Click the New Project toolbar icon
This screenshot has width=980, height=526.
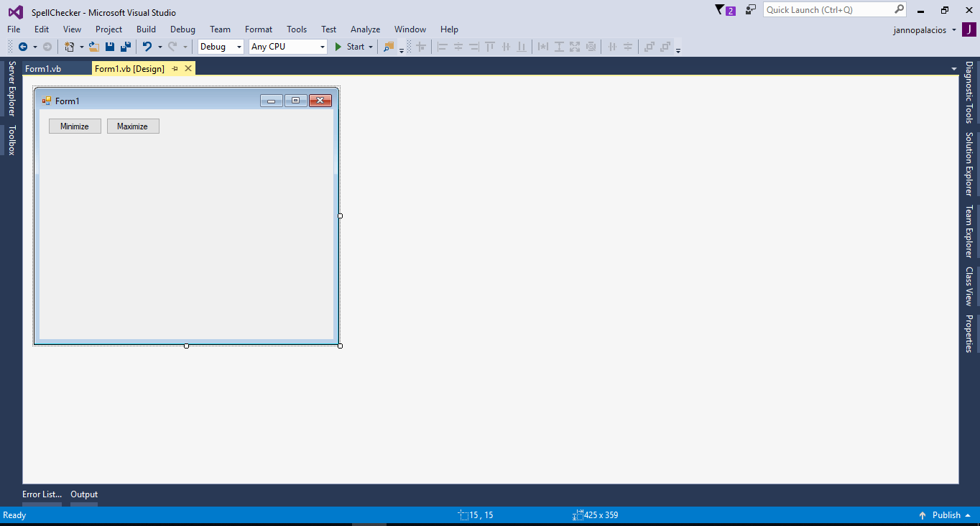pos(70,47)
